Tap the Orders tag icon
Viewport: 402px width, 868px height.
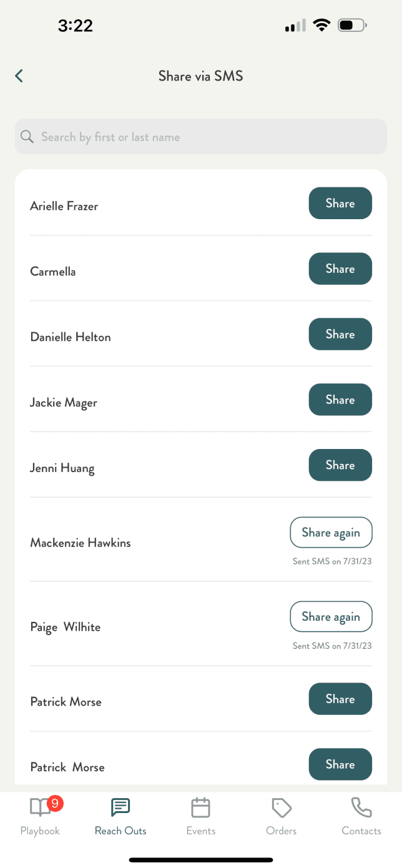[282, 807]
